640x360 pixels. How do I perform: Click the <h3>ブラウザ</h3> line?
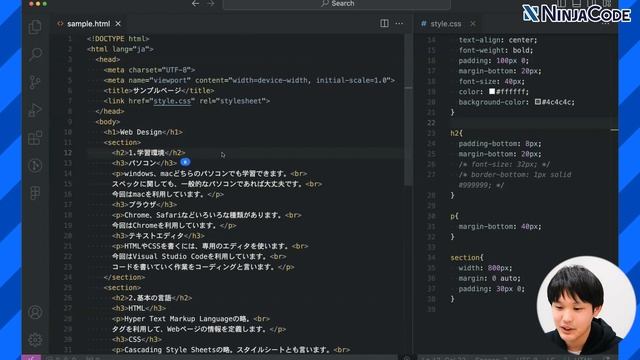tap(144, 204)
